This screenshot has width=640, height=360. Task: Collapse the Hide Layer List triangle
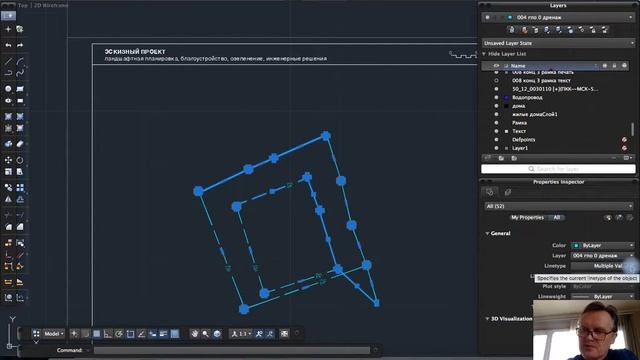click(484, 54)
